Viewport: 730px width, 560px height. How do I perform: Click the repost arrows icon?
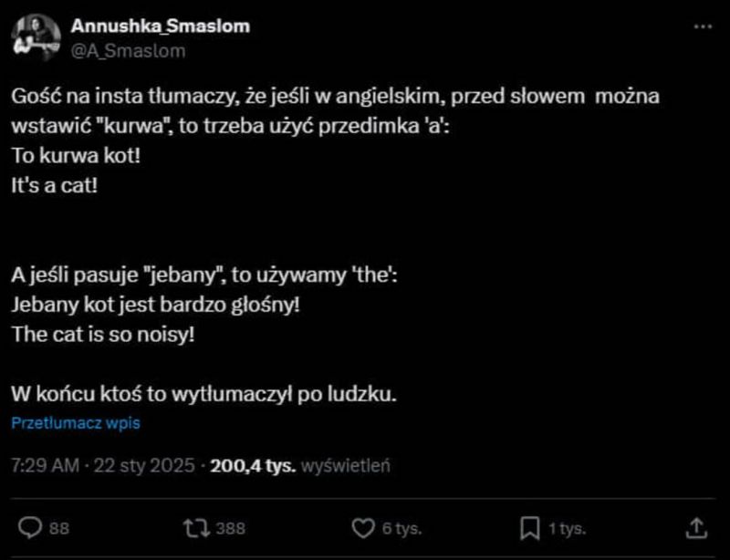(196, 528)
